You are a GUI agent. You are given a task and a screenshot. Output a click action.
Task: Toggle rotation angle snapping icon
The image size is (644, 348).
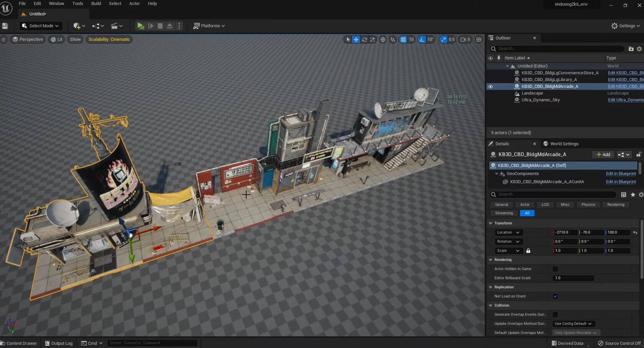422,39
